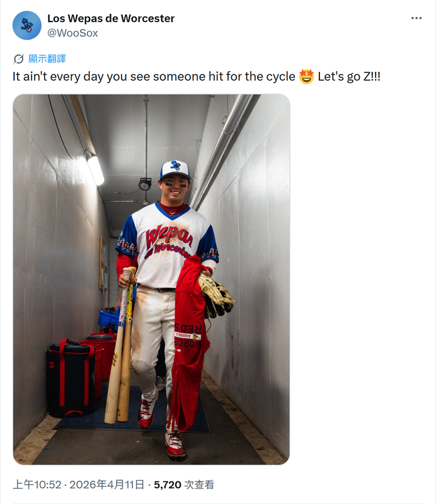Screen dimensions: 436x504
Task: View the 5,720 view count
Action: pyautogui.click(x=168, y=484)
